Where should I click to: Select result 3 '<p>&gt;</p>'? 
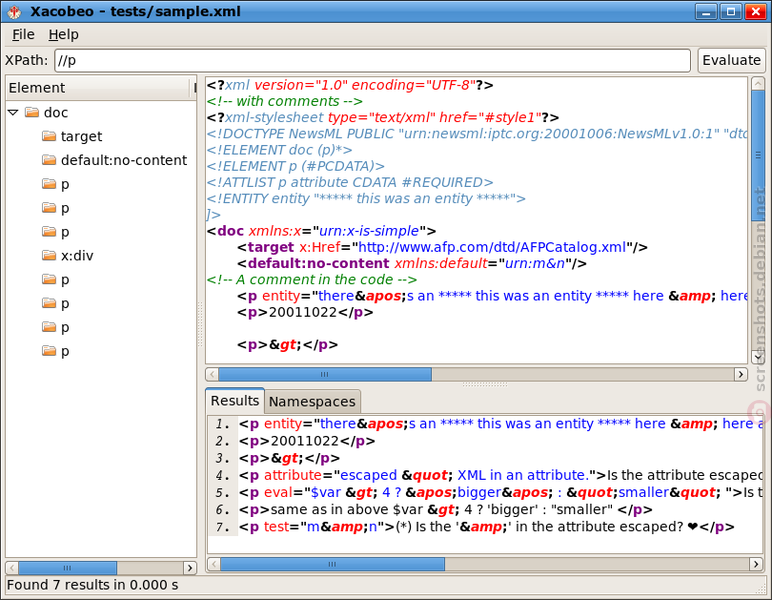(289, 458)
